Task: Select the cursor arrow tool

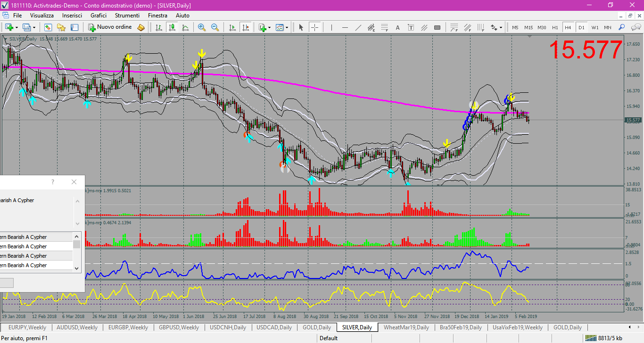Action: pyautogui.click(x=301, y=27)
